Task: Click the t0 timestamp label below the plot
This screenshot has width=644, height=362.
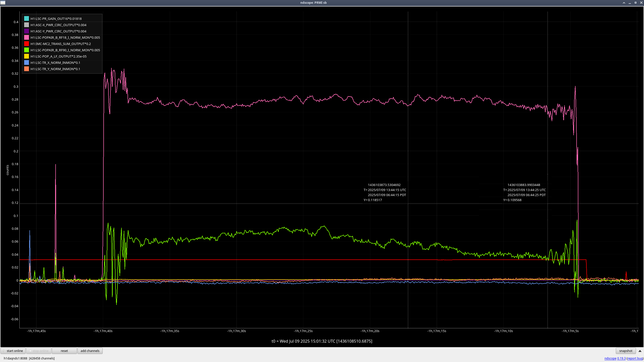Action: point(322,341)
